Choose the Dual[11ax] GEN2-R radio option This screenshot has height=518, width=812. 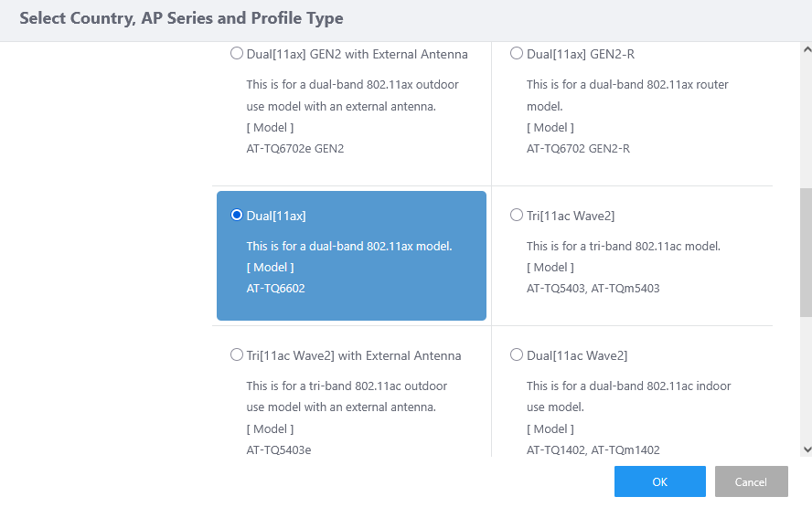coord(517,54)
